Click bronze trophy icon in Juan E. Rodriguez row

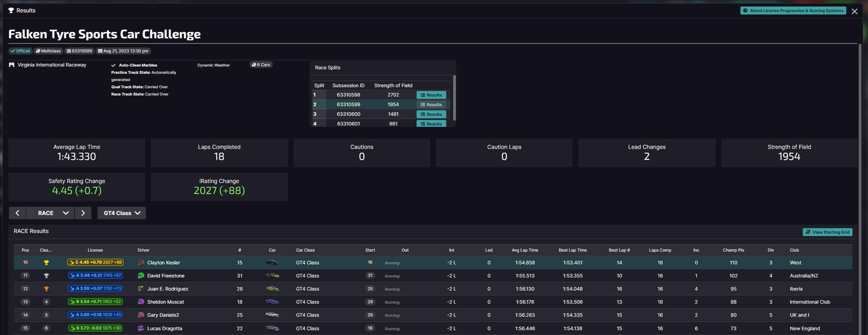[46, 289]
